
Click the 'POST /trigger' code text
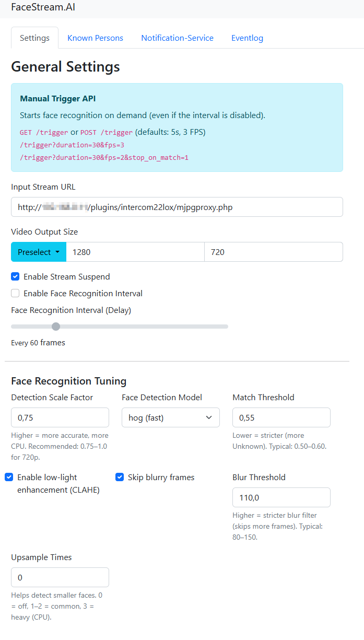[x=107, y=132]
